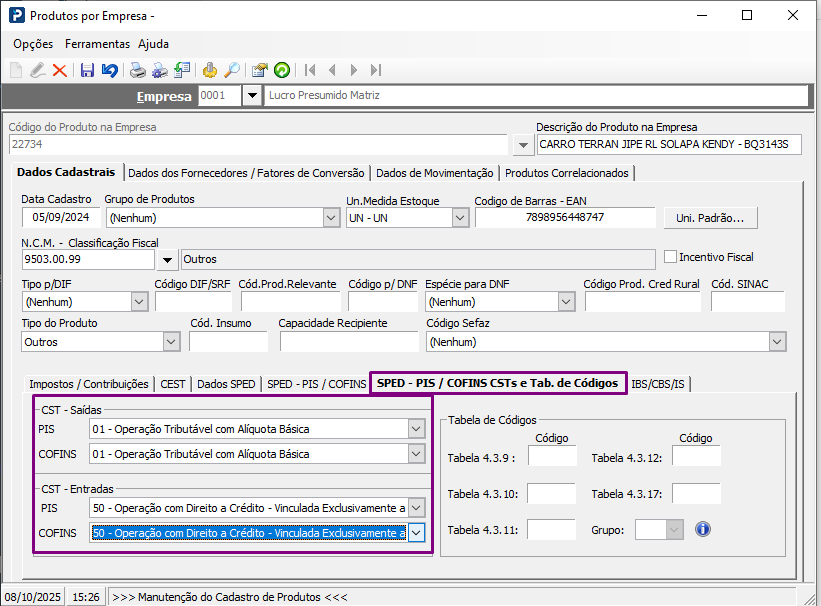The image size is (821, 606).
Task: Click the printer icon in the toolbar
Action: click(x=137, y=70)
